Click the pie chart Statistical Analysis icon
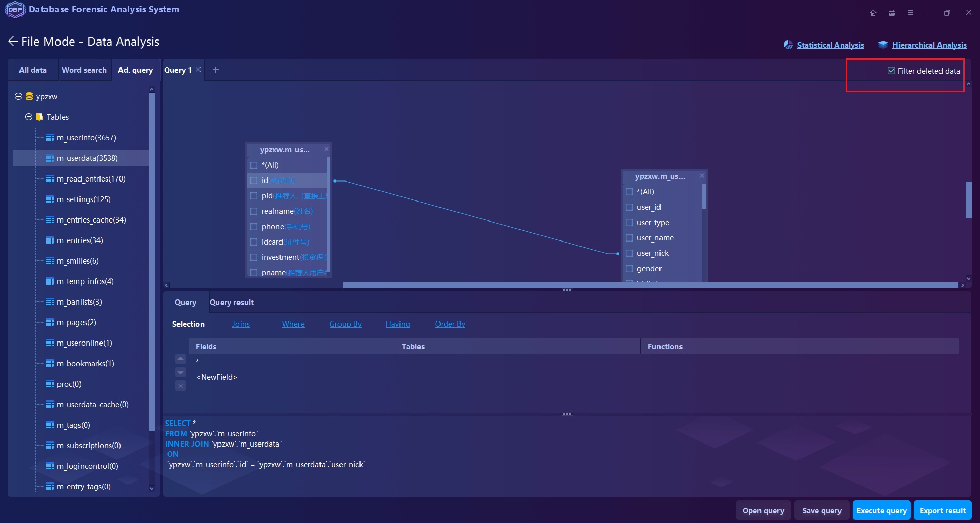 (789, 45)
